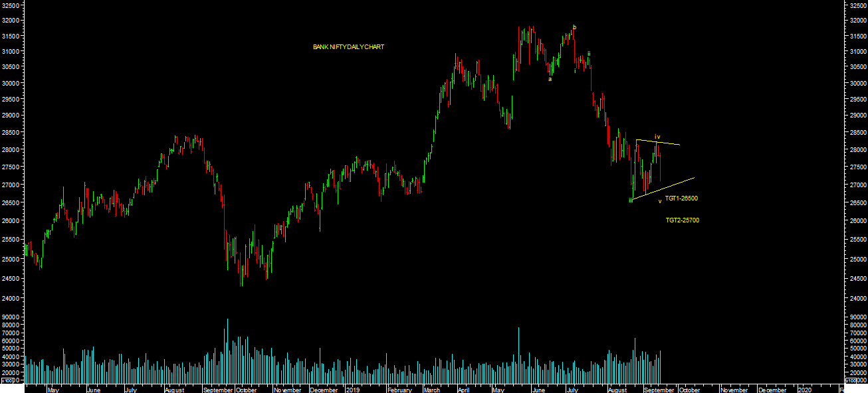Click wave label 'v' below the triangle
Viewport: 868px width, 393px height.
[x=659, y=201]
